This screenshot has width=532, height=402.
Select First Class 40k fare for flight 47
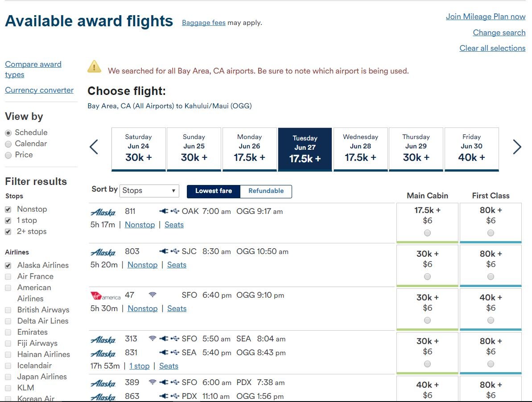point(491,320)
